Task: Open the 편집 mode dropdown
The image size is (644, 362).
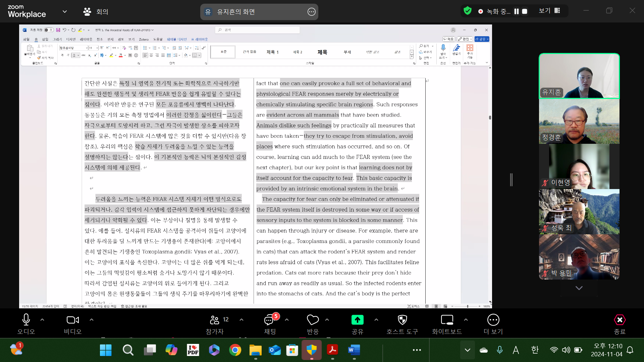Action: [465, 39]
